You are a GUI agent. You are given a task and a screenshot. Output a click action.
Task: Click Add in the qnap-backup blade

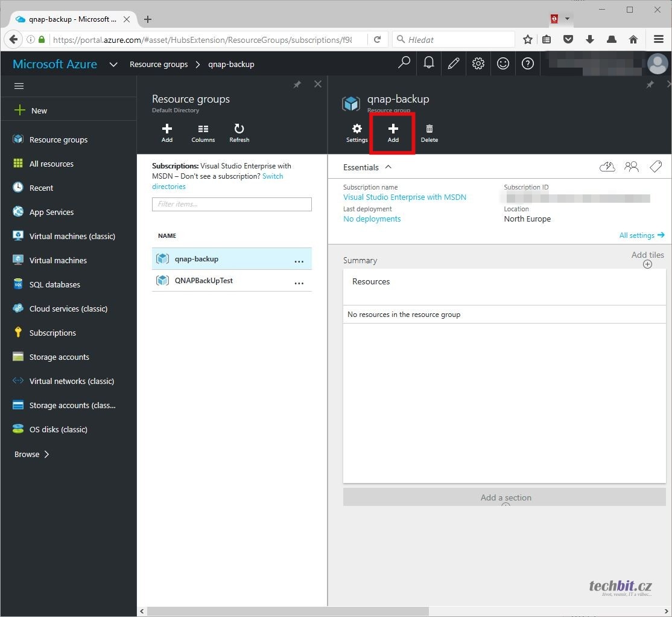coord(393,133)
